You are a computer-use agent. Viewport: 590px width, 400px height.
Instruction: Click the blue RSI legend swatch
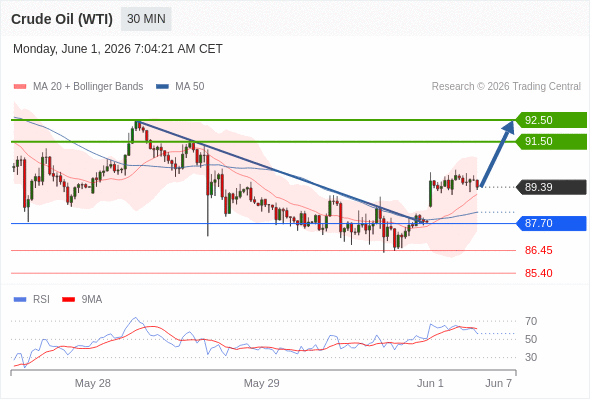[20, 300]
